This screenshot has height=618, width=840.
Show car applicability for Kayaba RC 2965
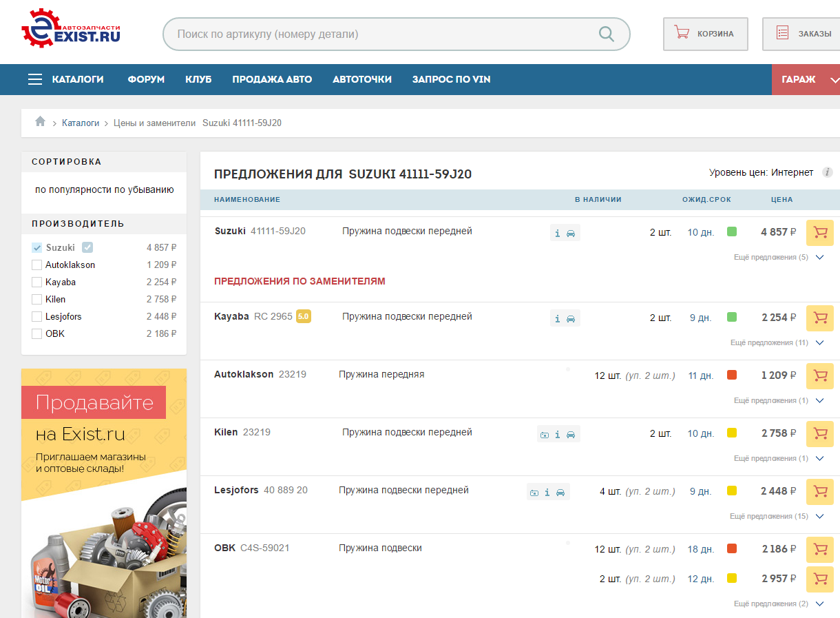[571, 318]
